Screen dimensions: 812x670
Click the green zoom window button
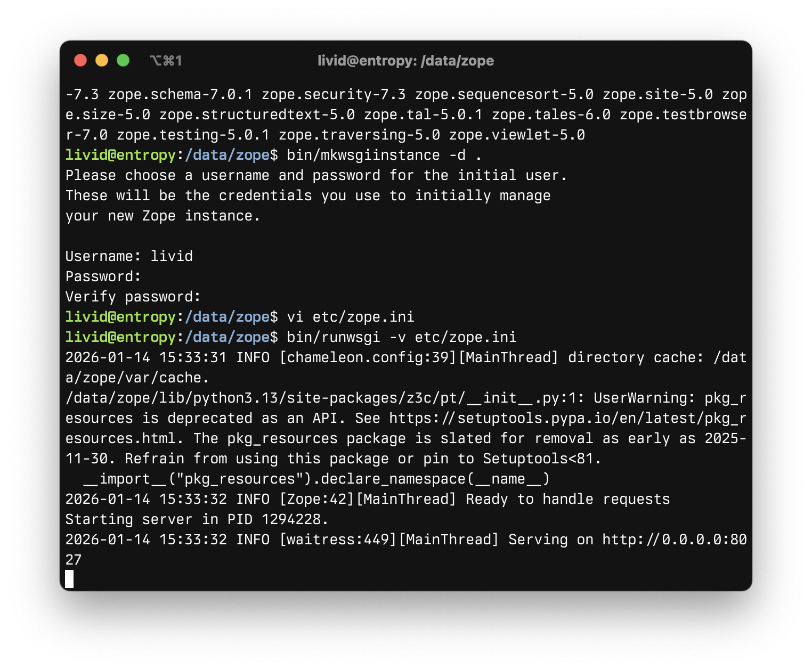click(123, 60)
